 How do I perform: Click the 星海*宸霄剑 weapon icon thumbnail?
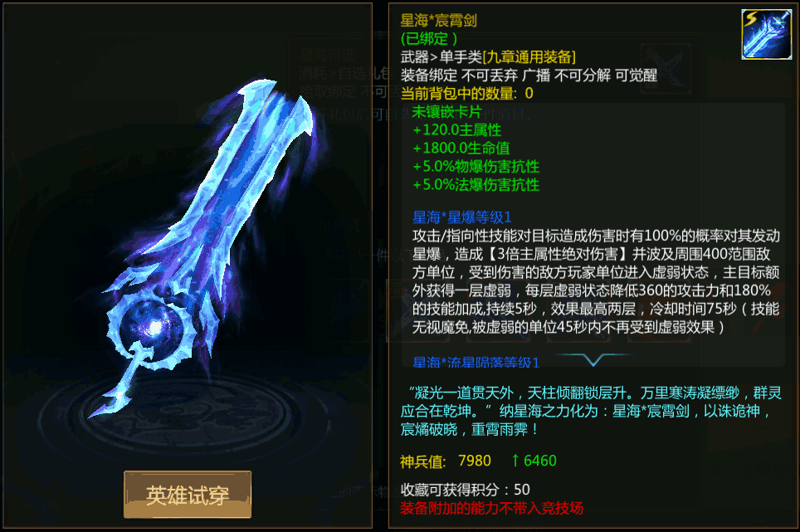point(766,34)
